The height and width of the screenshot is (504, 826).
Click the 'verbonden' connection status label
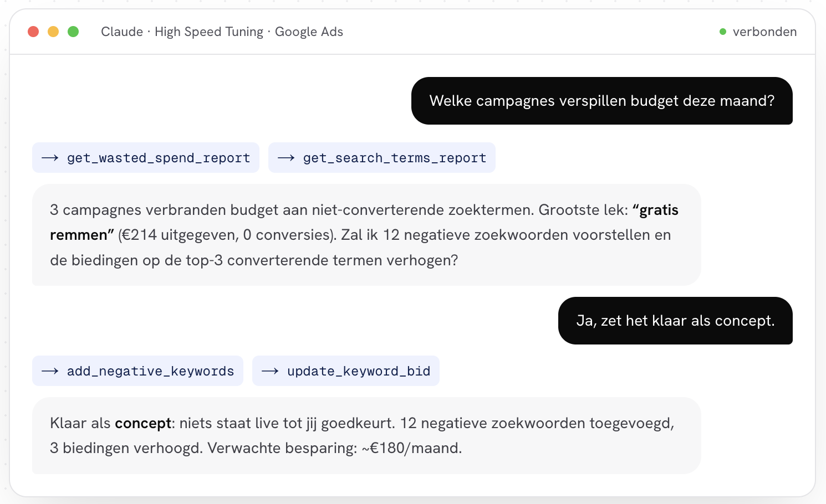coord(764,32)
